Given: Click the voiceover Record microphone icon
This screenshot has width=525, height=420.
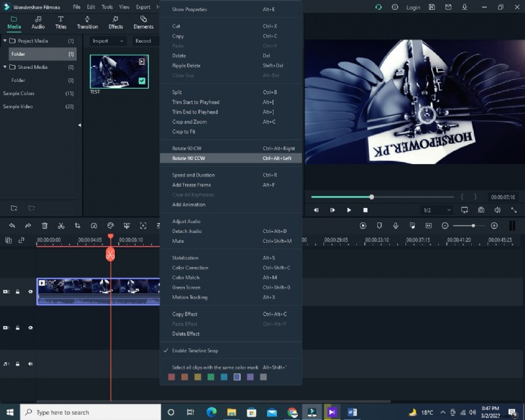Looking at the screenshot, I should click(x=395, y=226).
